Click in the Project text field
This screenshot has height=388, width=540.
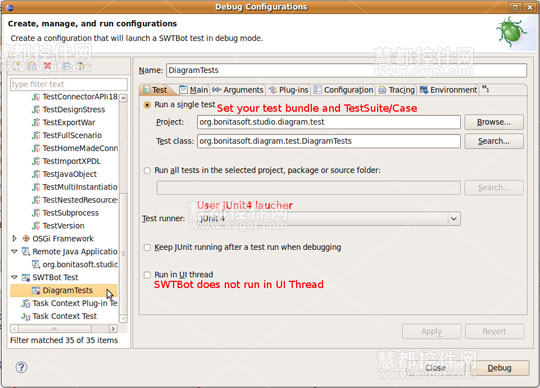coord(329,122)
